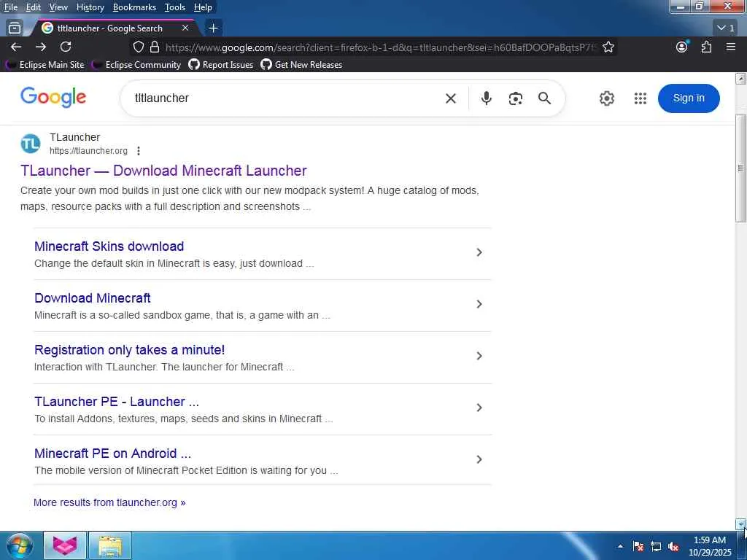Viewport: 747px width, 560px height.
Task: Click the tracking protection shield icon
Action: (138, 47)
